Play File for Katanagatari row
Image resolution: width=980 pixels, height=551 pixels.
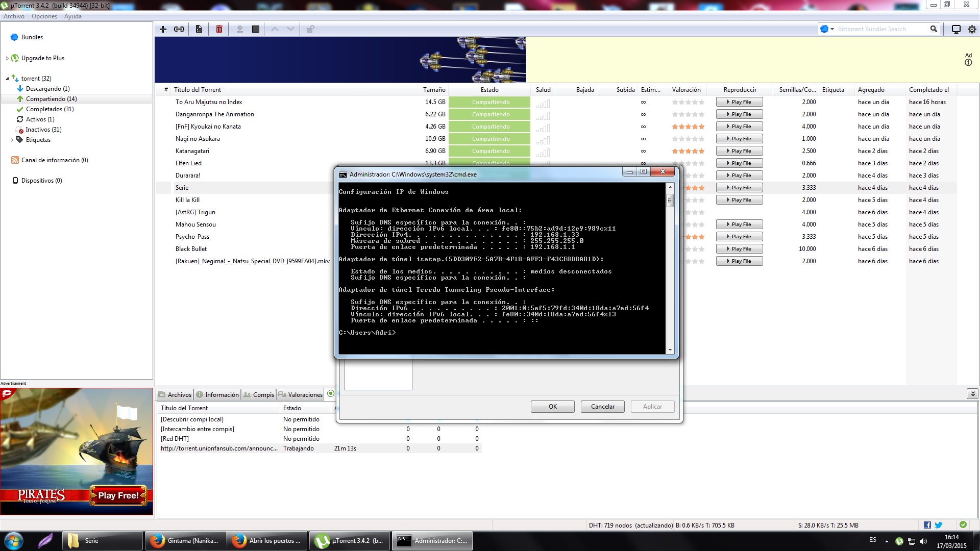coord(739,151)
